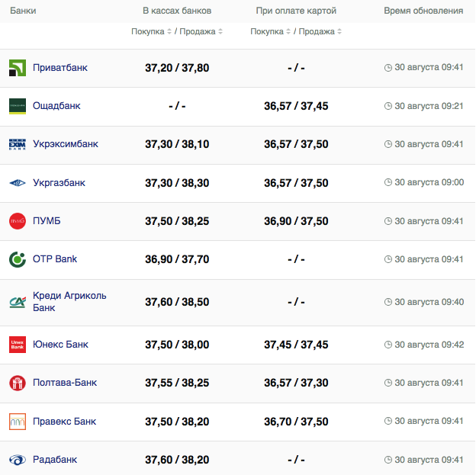Screen dimensions: 476x475
Task: Click the Полтава-Банк logo icon
Action: pyautogui.click(x=18, y=383)
